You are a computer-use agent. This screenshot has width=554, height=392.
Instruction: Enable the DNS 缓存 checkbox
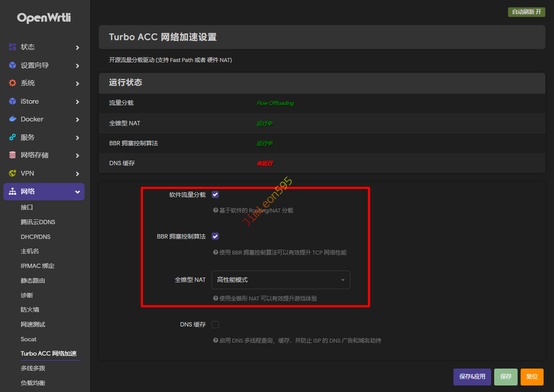coord(215,324)
